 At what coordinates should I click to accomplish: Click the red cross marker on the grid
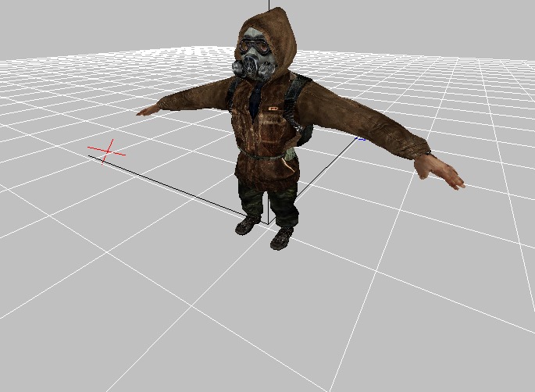coord(107,151)
